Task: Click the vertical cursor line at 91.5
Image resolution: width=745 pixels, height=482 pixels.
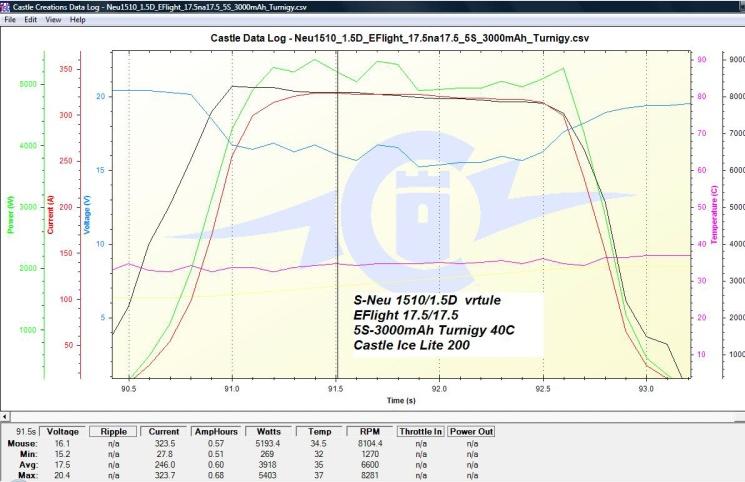Action: click(x=337, y=214)
